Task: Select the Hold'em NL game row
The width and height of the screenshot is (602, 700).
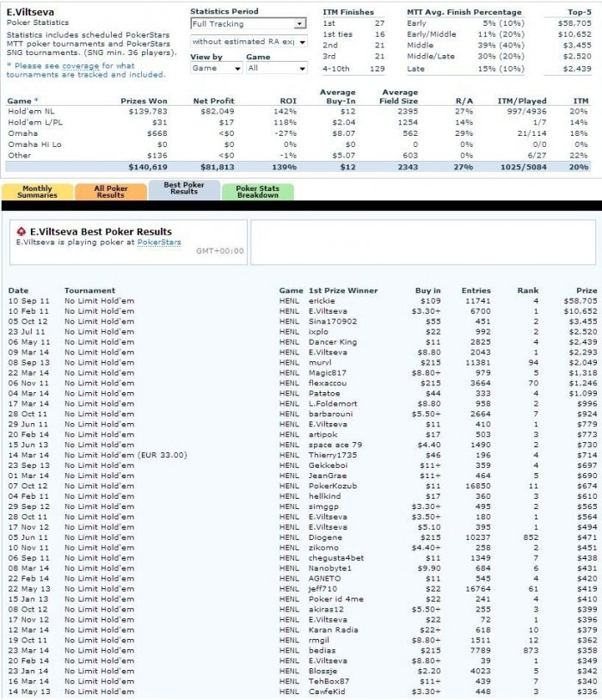Action: [x=298, y=112]
